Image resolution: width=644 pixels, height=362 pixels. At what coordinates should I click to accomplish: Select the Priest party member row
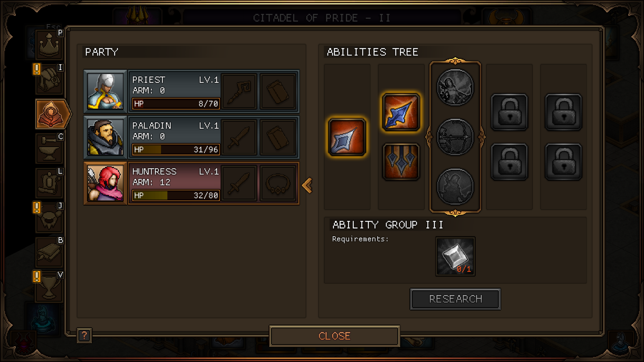(x=191, y=91)
